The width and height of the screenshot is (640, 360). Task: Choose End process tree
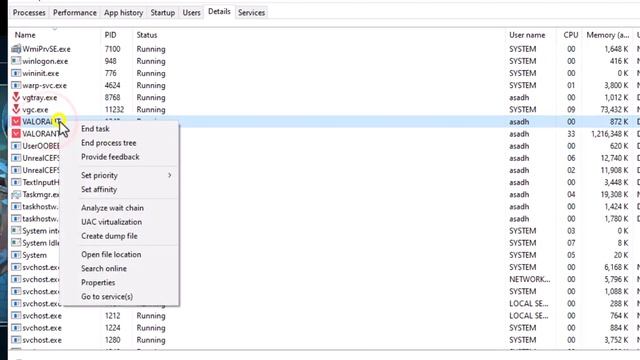pos(109,143)
